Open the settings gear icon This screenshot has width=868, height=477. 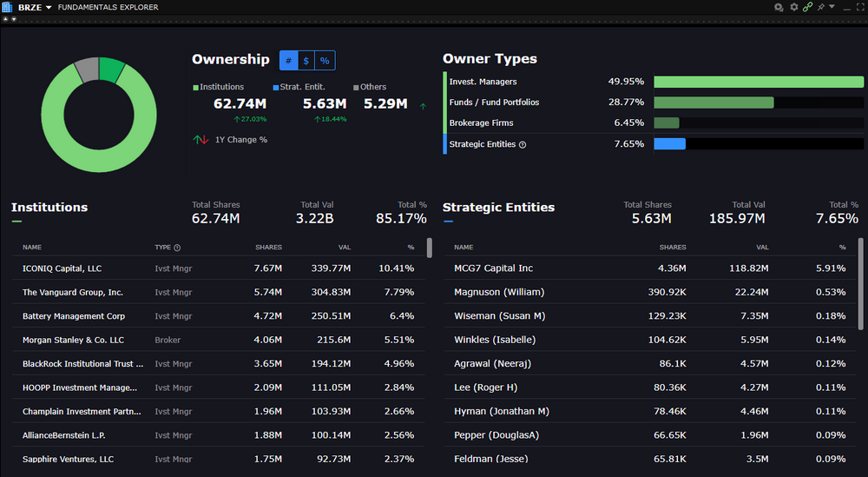tap(793, 7)
